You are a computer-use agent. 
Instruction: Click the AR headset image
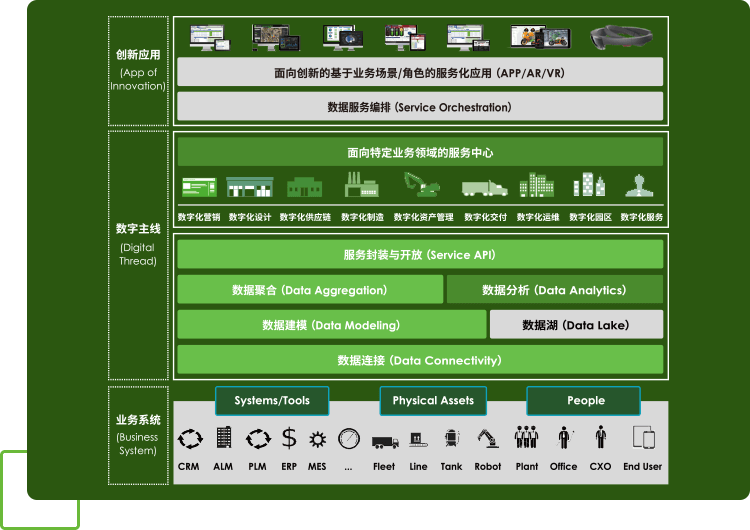621,36
